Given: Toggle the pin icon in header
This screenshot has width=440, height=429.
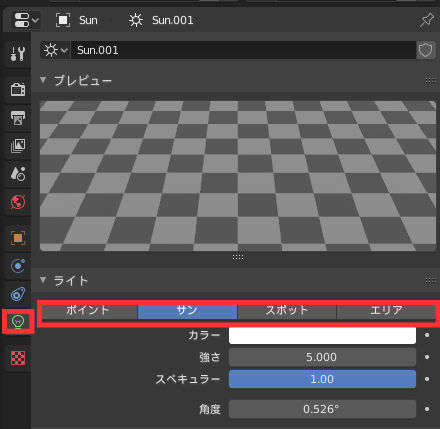Looking at the screenshot, I should tap(427, 20).
